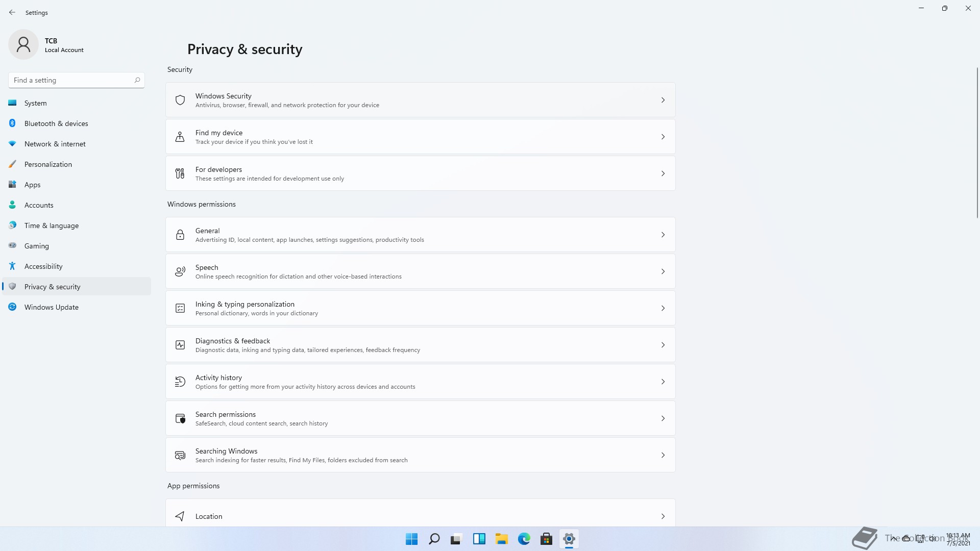Expand Diagnostics & feedback chevron
The height and width of the screenshot is (551, 980).
tap(663, 345)
